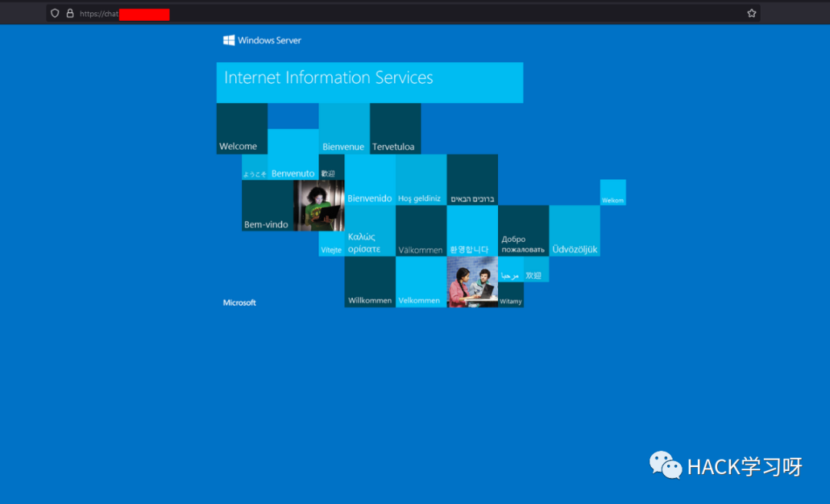This screenshot has width=830, height=504.
Task: Click the simplified Chinese "欢迎" tile
Action: click(x=536, y=270)
